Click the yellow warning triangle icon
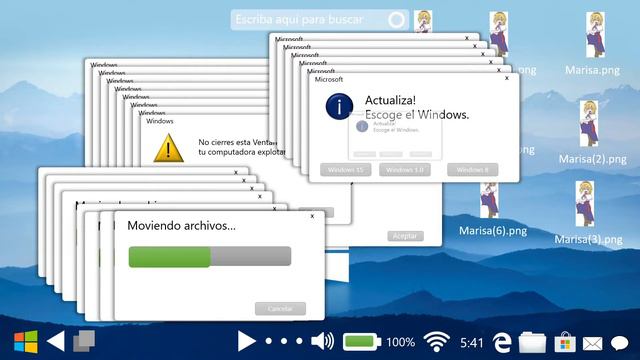 pyautogui.click(x=169, y=149)
